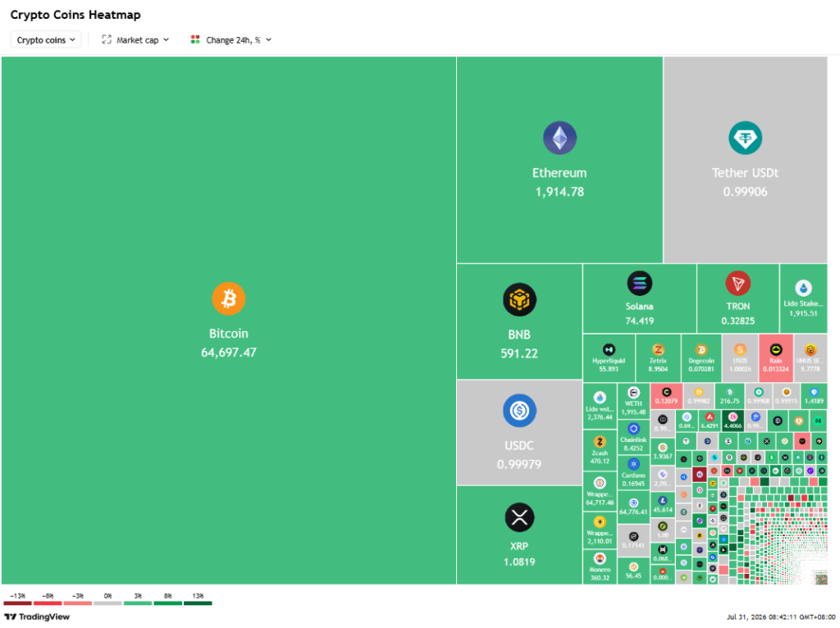Select the black XRP logo
840x628 pixels.
point(519,517)
